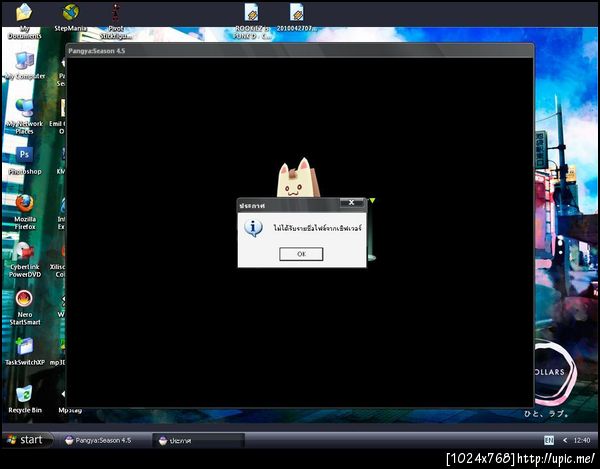Viewport: 600px width, 469px height.
Task: Open the ROOKiEZ archive file icon
Action: coord(251,21)
